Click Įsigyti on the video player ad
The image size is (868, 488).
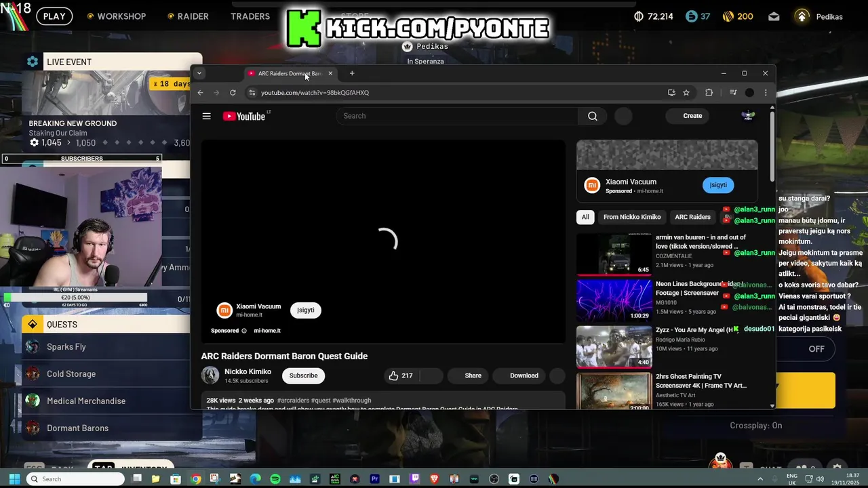(306, 310)
